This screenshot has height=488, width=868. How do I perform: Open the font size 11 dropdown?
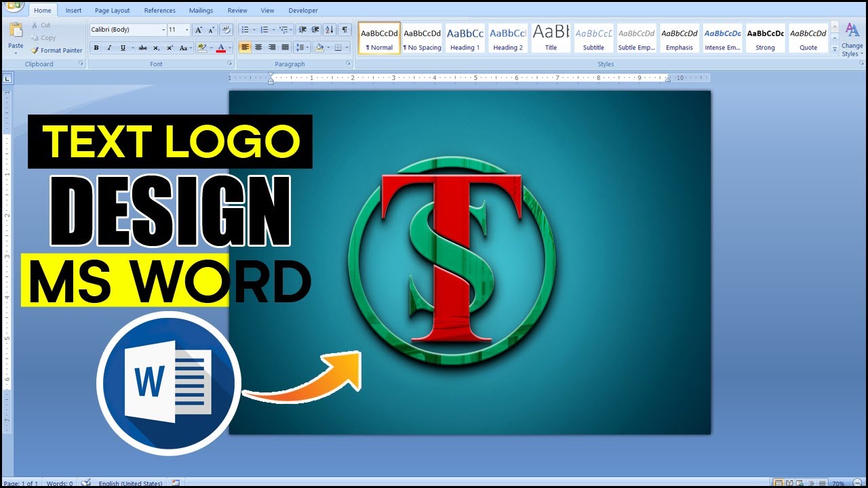(x=187, y=30)
